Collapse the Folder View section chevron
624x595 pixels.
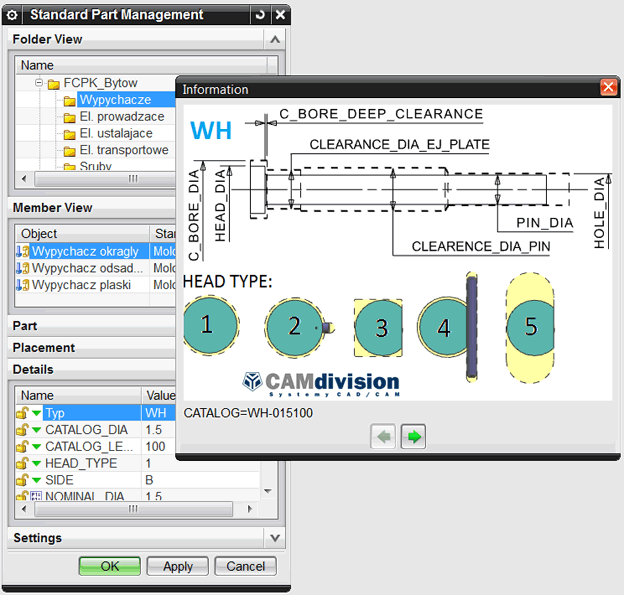275,39
